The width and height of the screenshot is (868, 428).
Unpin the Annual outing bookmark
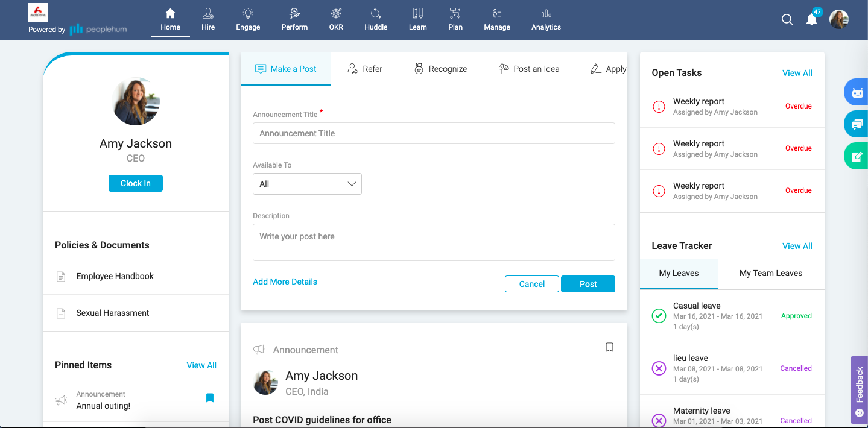(210, 398)
